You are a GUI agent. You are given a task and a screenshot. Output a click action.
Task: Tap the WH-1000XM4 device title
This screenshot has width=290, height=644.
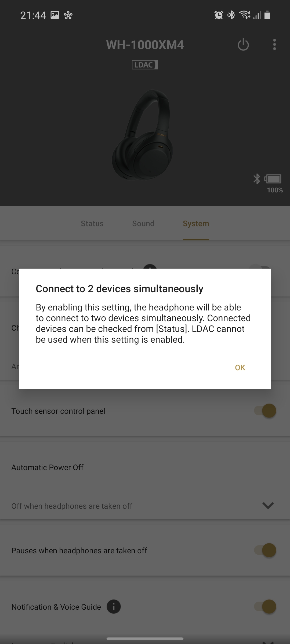(x=145, y=45)
